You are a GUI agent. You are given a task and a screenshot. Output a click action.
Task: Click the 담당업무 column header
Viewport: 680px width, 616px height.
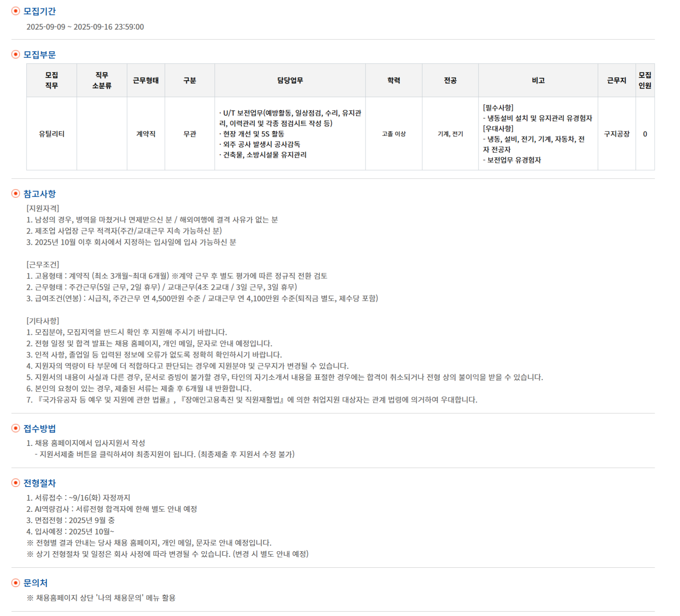pyautogui.click(x=290, y=80)
